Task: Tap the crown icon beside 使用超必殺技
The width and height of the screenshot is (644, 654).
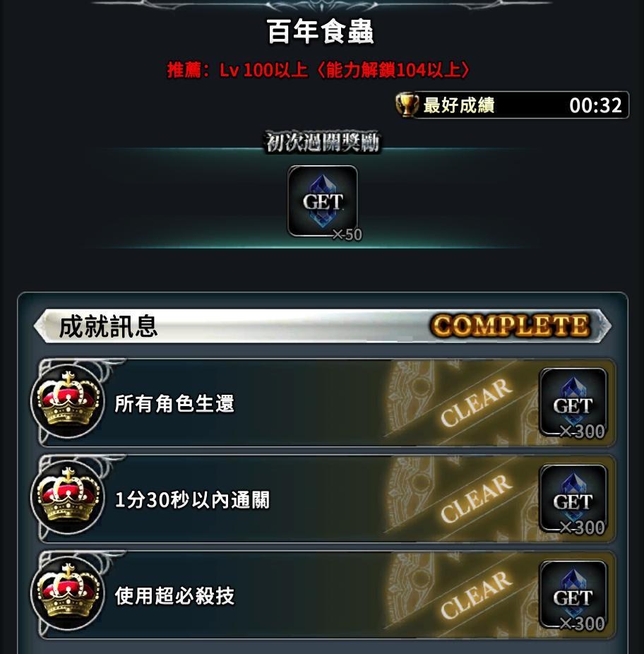Action: pyautogui.click(x=68, y=593)
